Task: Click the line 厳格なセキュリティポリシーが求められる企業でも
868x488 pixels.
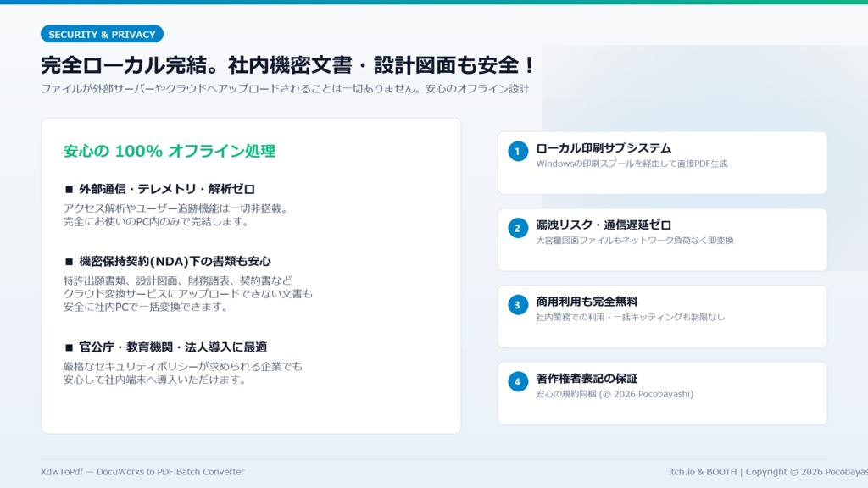Action: (183, 366)
